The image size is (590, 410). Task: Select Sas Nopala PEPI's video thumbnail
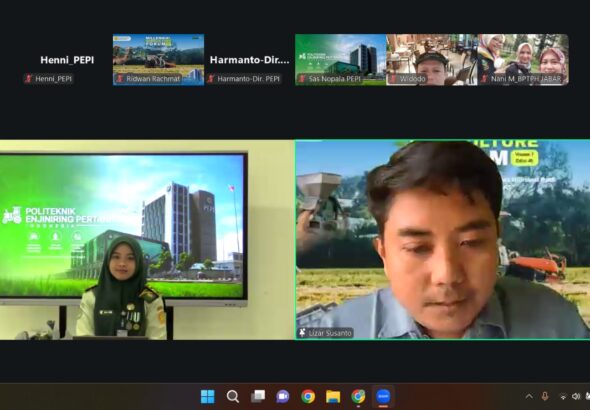(x=341, y=60)
